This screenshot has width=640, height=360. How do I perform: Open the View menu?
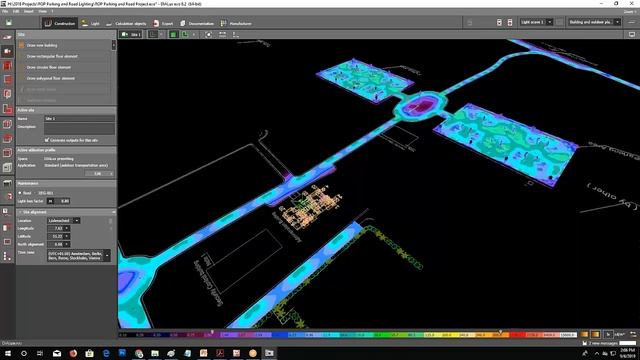coord(42,11)
